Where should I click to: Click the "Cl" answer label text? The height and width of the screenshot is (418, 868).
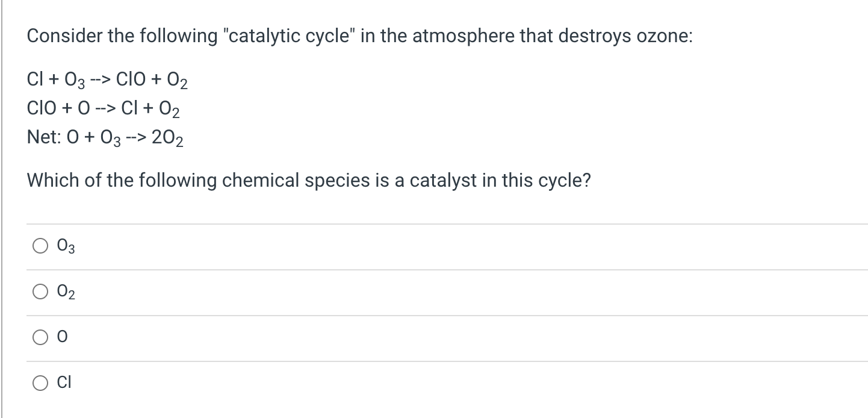pos(64,382)
